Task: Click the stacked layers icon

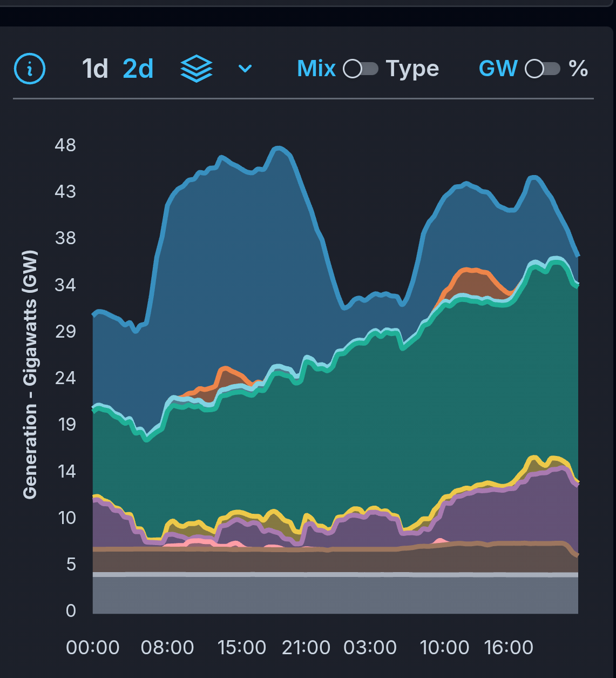Action: pos(196,69)
